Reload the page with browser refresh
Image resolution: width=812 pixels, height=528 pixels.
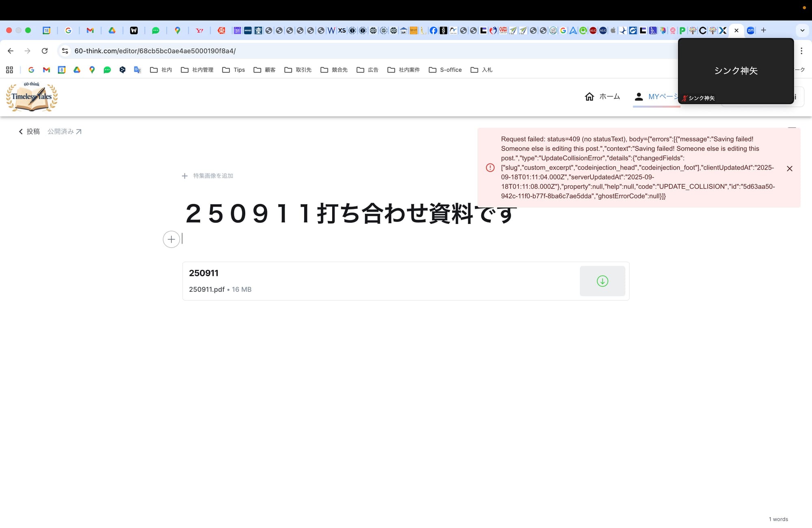pyautogui.click(x=45, y=51)
